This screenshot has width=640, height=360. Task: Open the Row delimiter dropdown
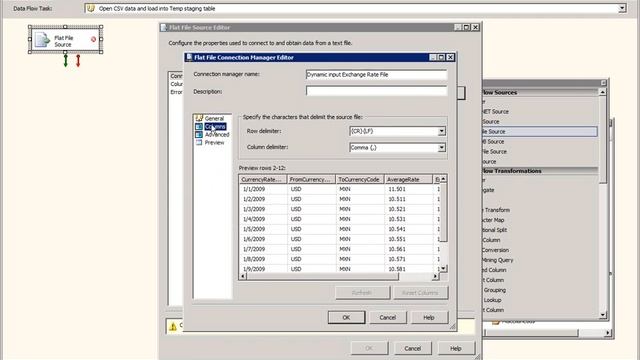[x=441, y=131]
